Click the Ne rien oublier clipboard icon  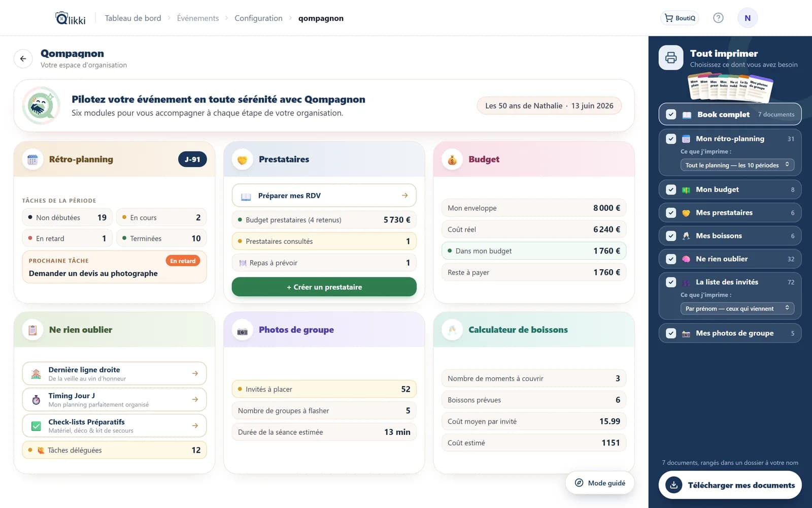coord(32,330)
